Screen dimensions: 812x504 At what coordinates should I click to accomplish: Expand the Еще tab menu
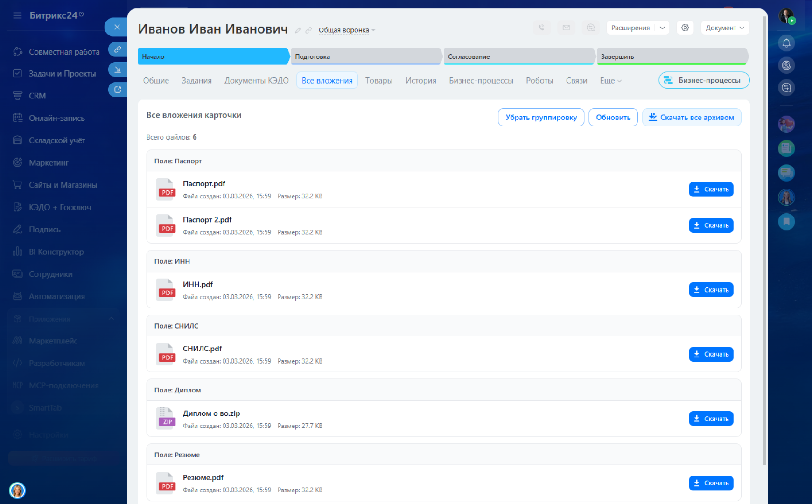pyautogui.click(x=610, y=81)
